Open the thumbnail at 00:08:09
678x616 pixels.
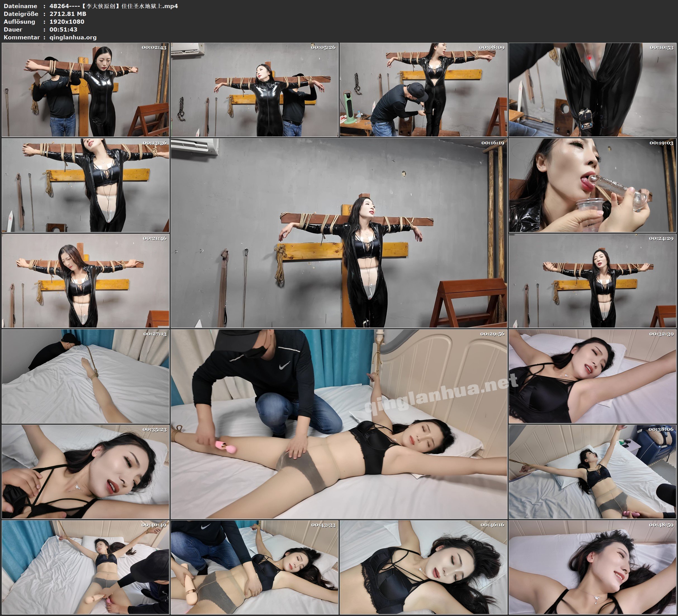[424, 90]
